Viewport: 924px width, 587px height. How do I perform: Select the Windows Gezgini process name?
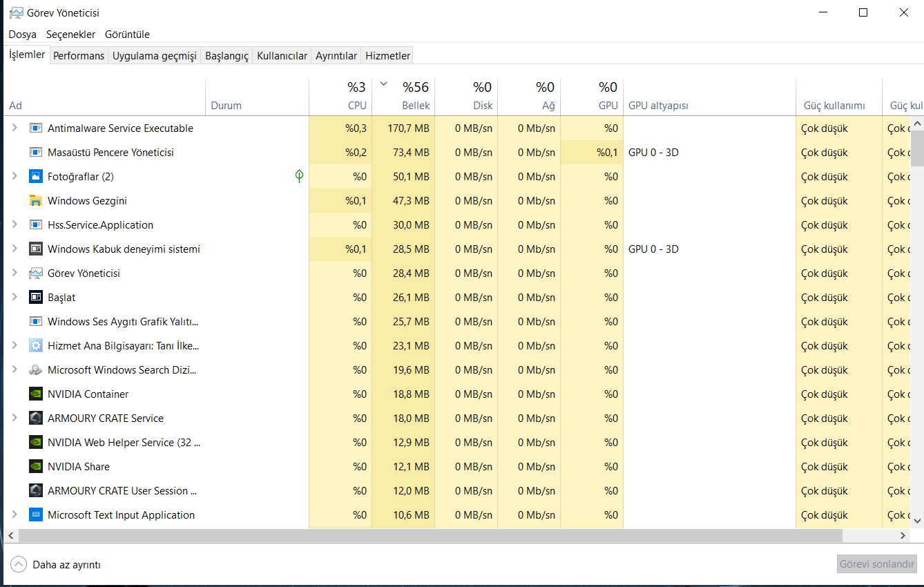tap(87, 201)
